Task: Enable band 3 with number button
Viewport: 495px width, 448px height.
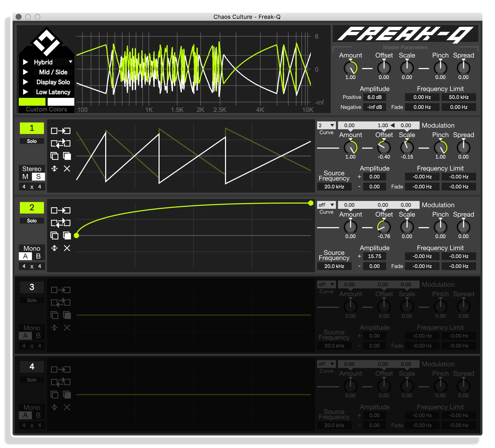Action: coord(32,287)
